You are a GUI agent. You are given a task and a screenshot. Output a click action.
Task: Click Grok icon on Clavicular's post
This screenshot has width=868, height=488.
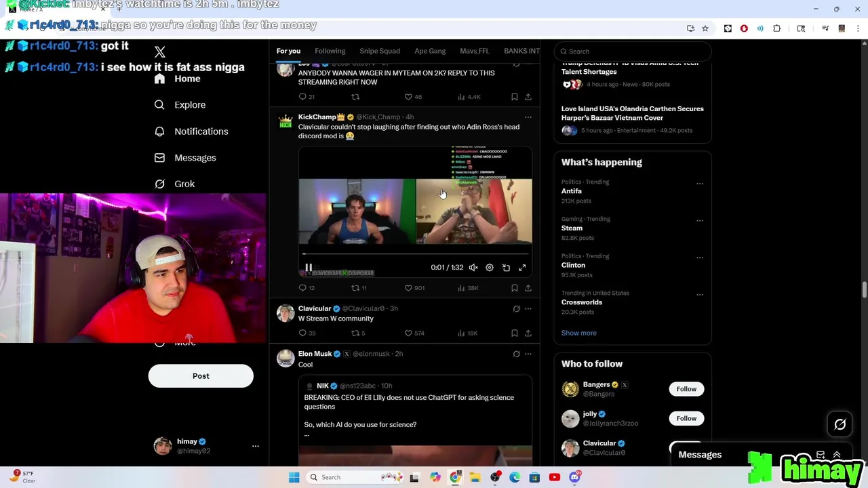(x=516, y=309)
